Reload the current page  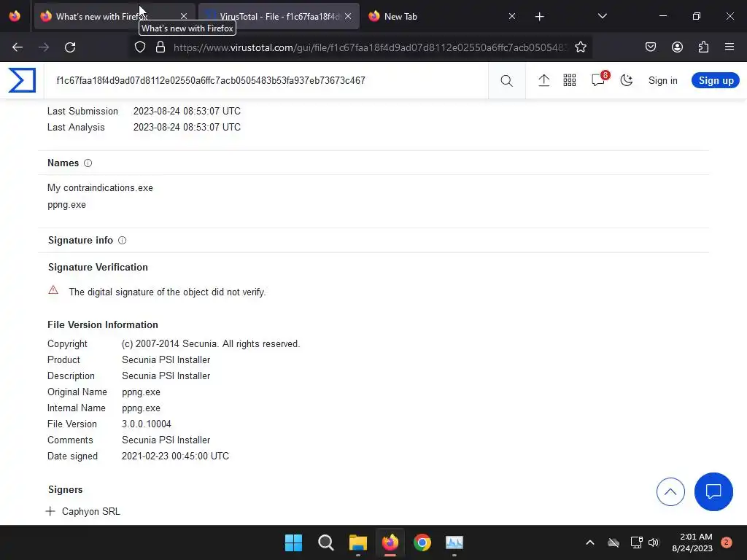pyautogui.click(x=70, y=47)
